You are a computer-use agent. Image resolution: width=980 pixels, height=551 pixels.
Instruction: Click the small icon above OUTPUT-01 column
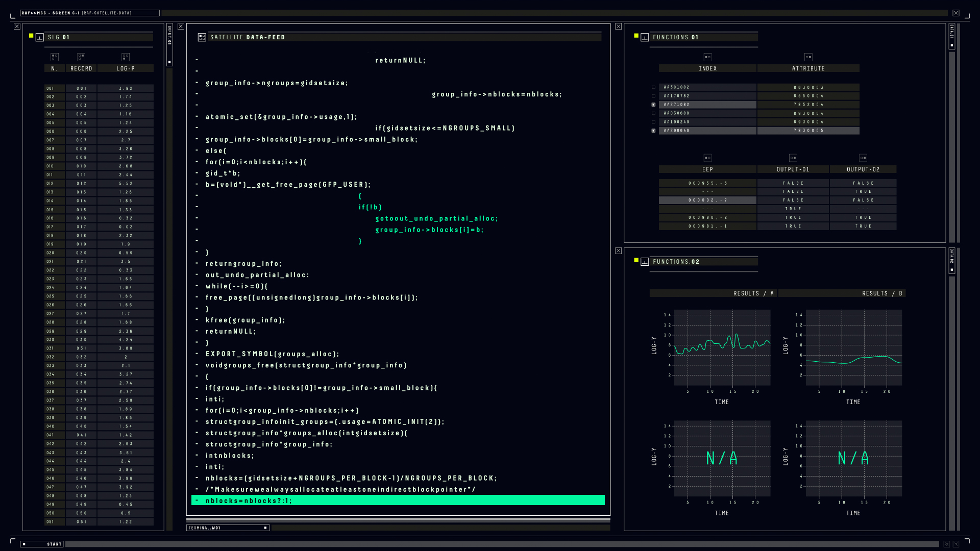pos(793,158)
